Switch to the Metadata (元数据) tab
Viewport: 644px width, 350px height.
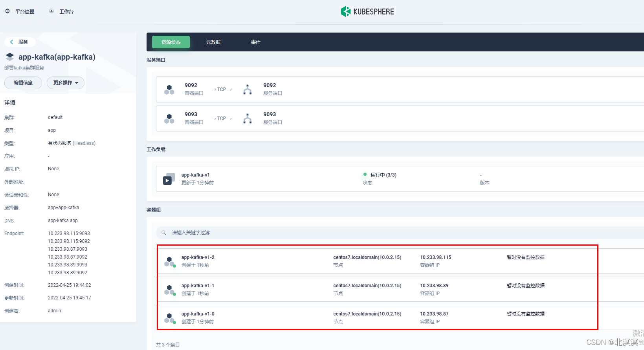pyautogui.click(x=213, y=42)
